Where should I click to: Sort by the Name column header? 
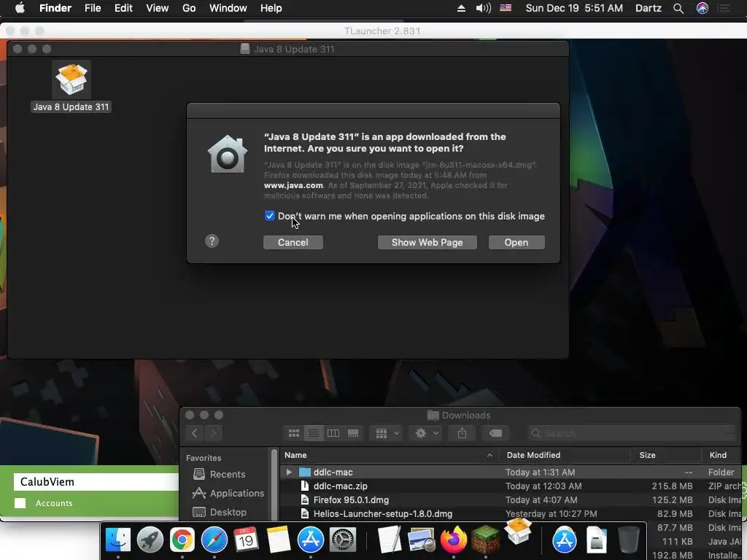pyautogui.click(x=389, y=455)
